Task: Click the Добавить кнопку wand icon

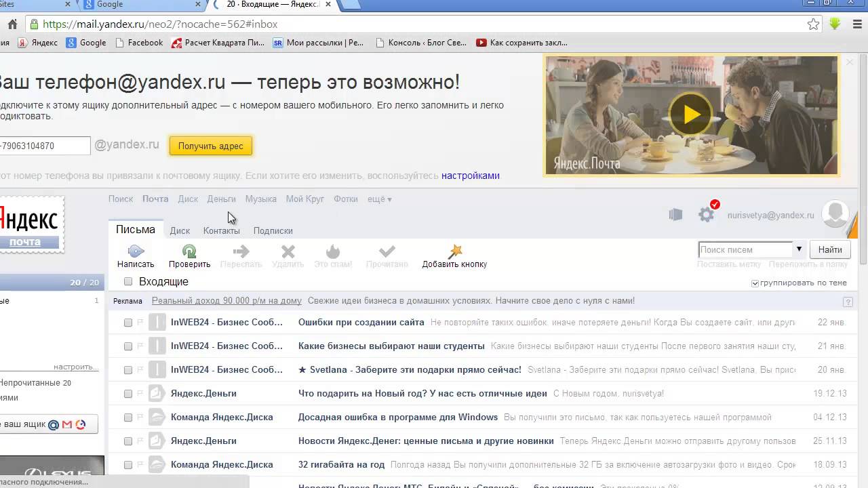Action: point(455,251)
